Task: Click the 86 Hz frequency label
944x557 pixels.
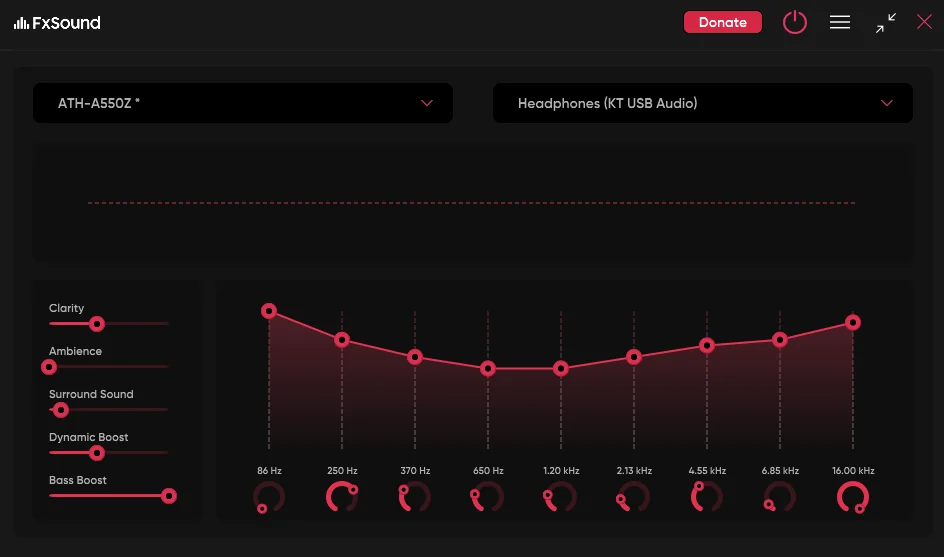Action: coord(269,470)
